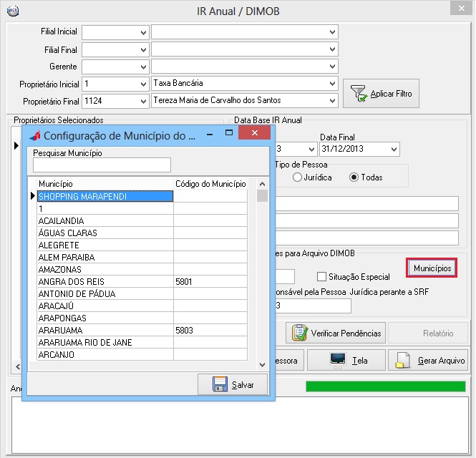Open the Data Final date dropdown
This screenshot has height=458, width=476.
[x=394, y=150]
